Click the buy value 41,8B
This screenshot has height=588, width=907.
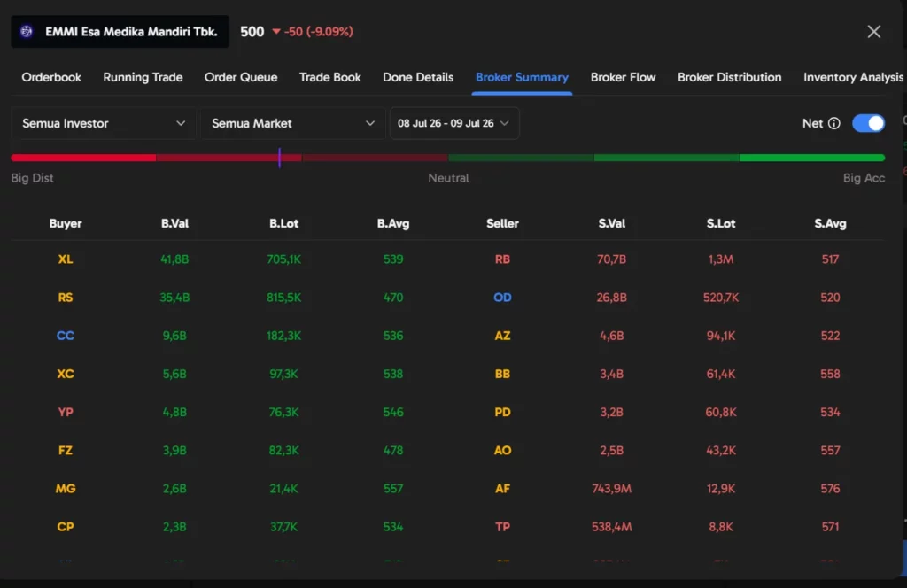(x=174, y=259)
